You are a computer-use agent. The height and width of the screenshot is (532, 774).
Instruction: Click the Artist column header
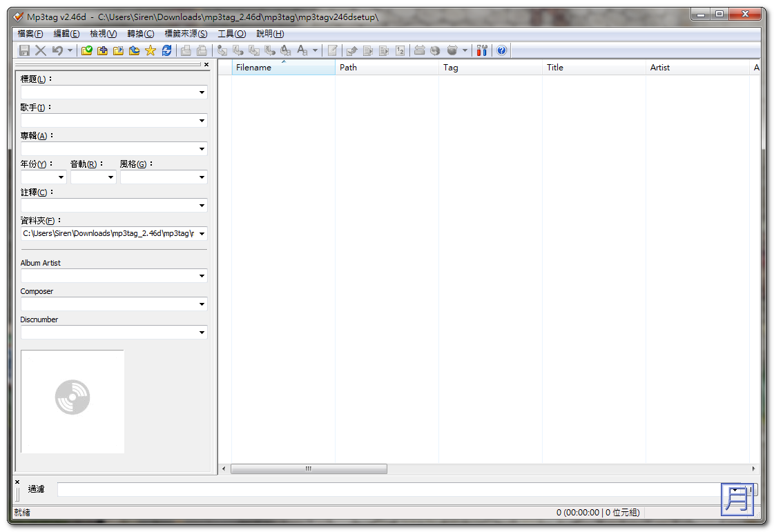tap(697, 68)
